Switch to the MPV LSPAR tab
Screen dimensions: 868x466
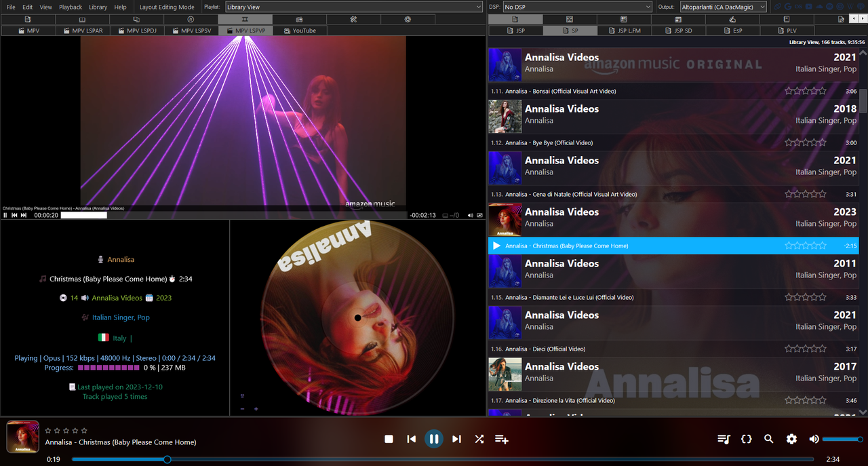[x=83, y=31]
